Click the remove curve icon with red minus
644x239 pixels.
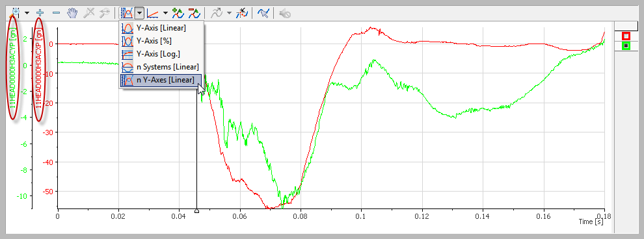[194, 13]
